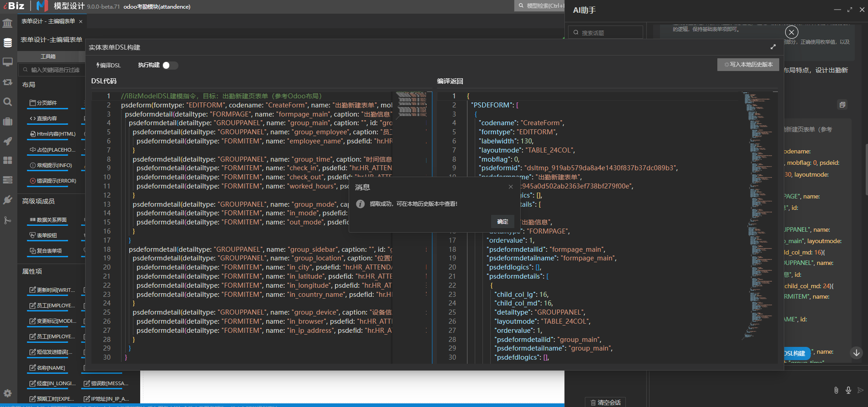Confirm the message with 确定 button
Image resolution: width=868 pixels, height=407 pixels.
click(503, 222)
